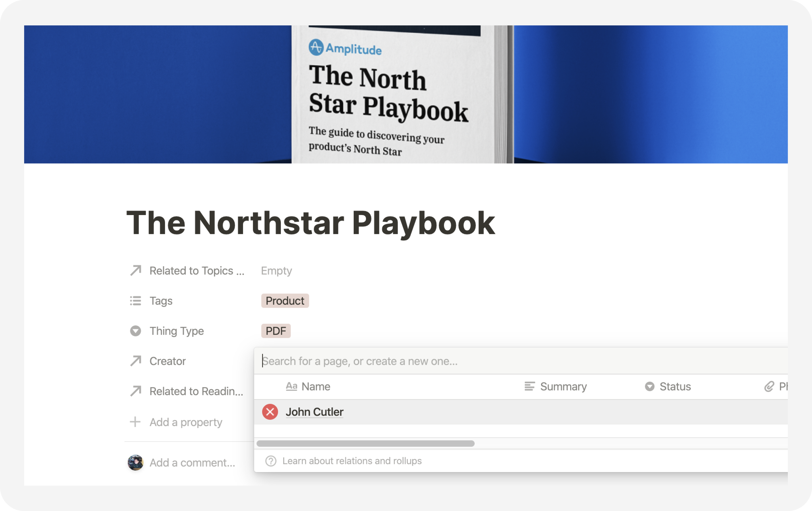Click the North Star Playbook cover image
Screen dimensions: 812x511
[x=406, y=94]
